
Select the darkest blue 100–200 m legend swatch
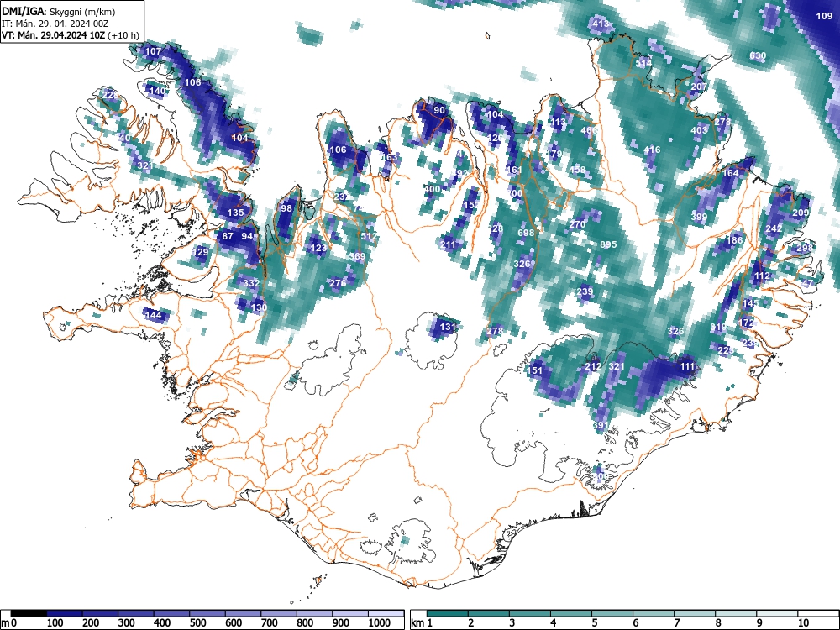[x=65, y=613]
